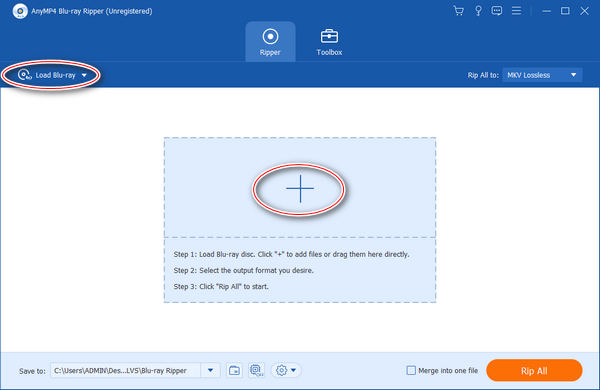
Task: Click the AnyMP4 app logo
Action: pyautogui.click(x=20, y=11)
